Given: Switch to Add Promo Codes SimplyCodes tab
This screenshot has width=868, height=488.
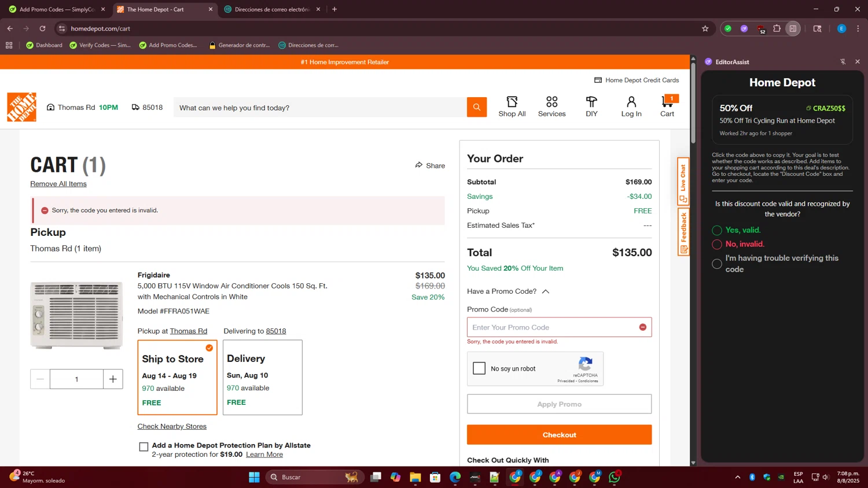Looking at the screenshot, I should coord(56,9).
